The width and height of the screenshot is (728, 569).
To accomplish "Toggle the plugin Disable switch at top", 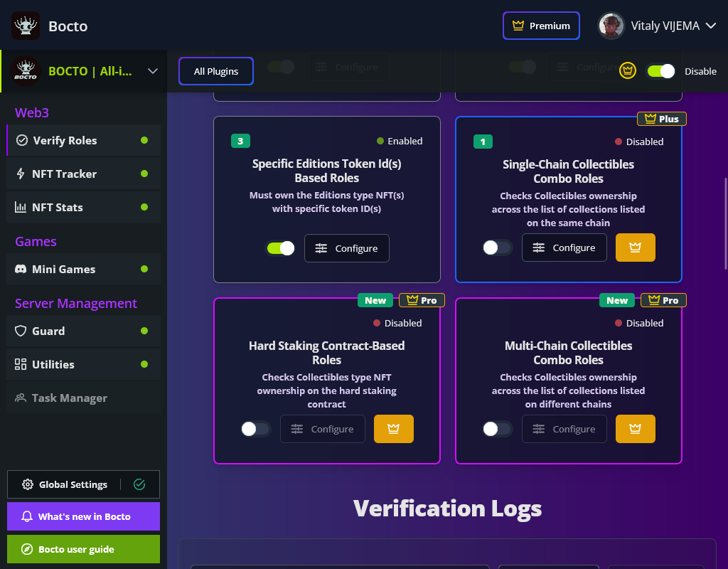I will coord(660,71).
